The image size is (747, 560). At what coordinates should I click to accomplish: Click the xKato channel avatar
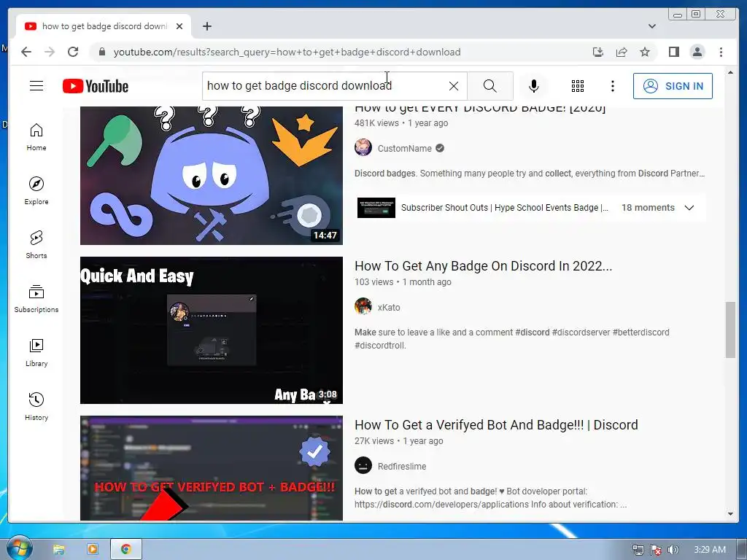click(x=363, y=307)
